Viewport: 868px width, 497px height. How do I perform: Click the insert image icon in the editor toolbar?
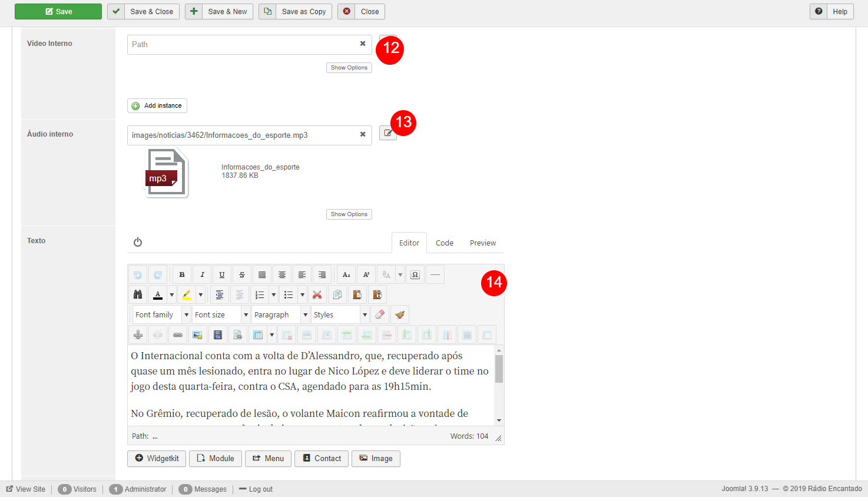tap(198, 335)
